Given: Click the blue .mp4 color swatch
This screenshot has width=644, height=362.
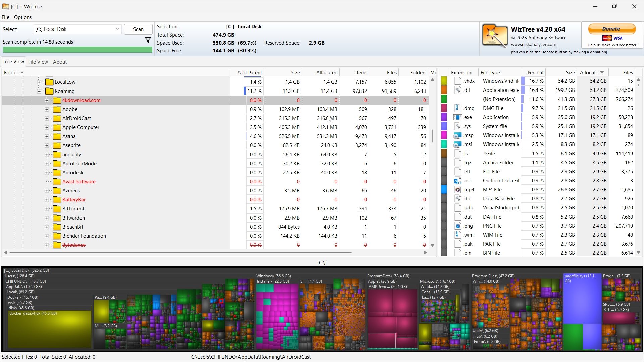Looking at the screenshot, I should pos(444,190).
